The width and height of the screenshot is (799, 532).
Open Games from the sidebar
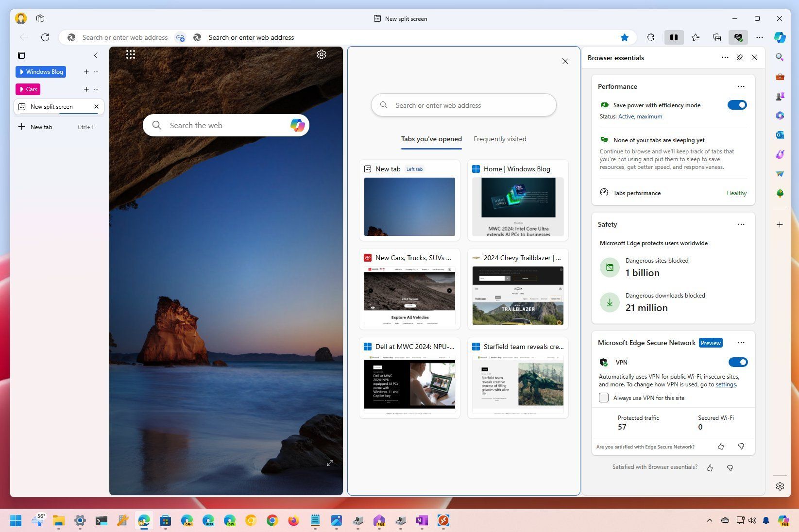point(780,96)
